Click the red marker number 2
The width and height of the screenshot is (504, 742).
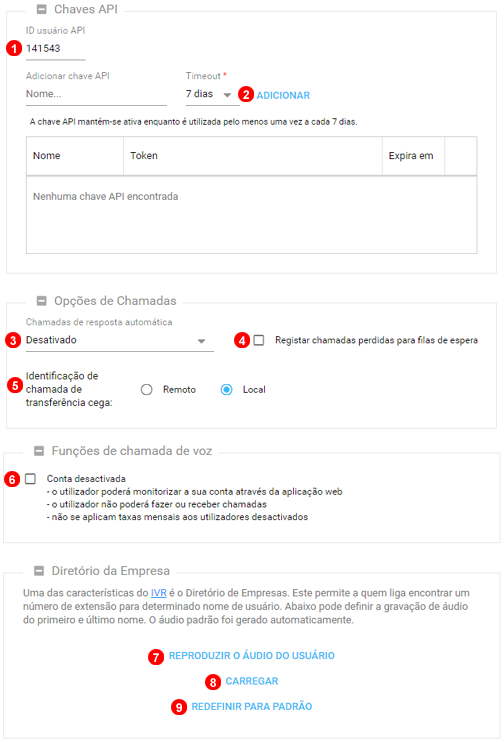246,94
